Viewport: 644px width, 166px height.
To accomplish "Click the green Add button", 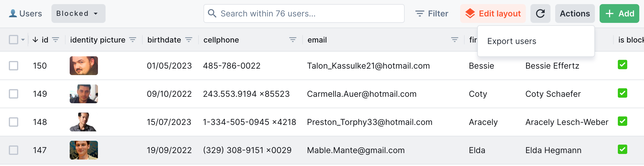I will tap(619, 13).
